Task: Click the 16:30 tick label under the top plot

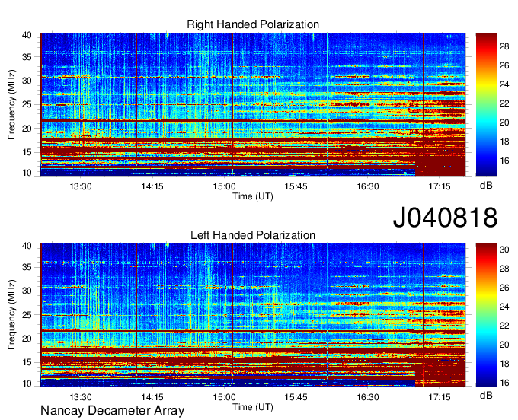Action: tap(368, 186)
